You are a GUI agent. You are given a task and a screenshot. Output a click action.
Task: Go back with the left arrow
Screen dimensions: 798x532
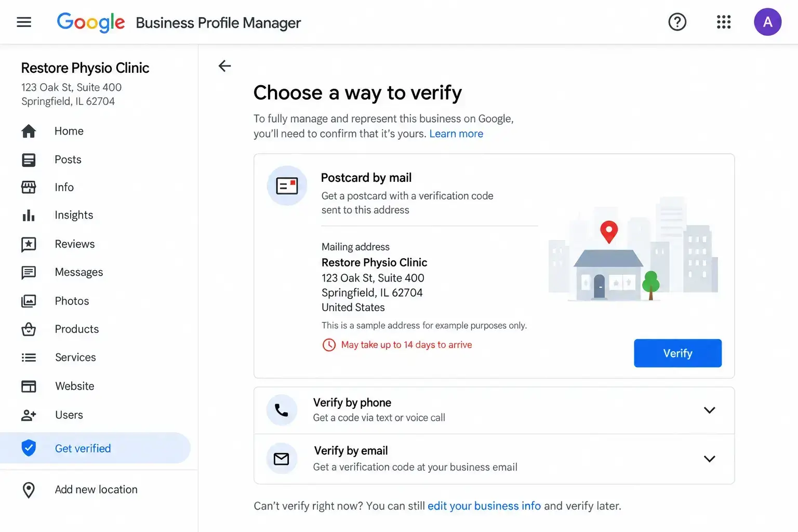(224, 66)
